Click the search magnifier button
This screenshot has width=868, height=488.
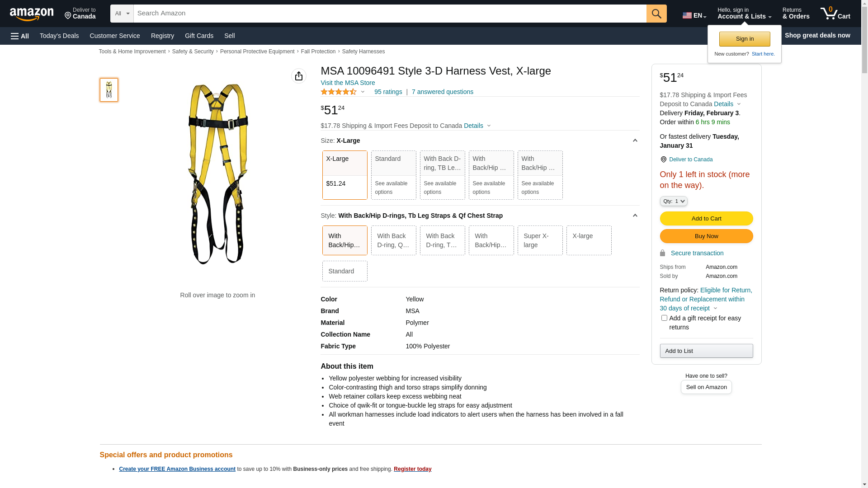656,14
